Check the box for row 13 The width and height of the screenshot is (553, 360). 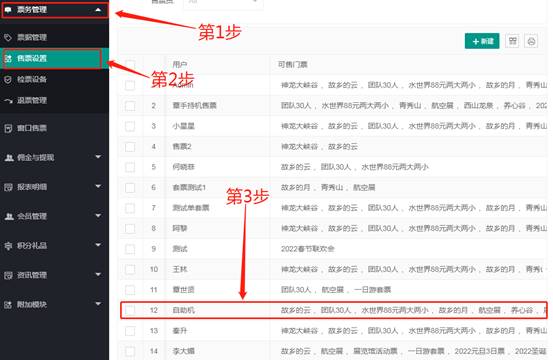tap(130, 331)
